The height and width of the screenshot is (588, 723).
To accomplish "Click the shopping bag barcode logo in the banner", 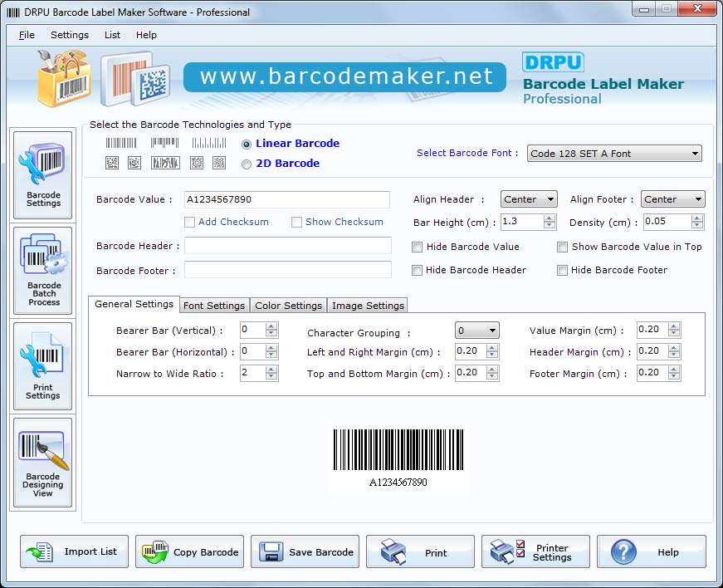I will 64,78.
